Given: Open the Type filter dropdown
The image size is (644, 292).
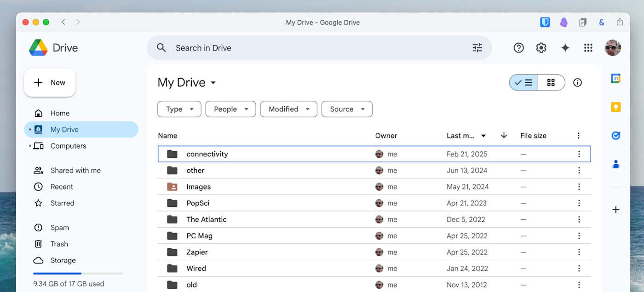Looking at the screenshot, I should 179,109.
